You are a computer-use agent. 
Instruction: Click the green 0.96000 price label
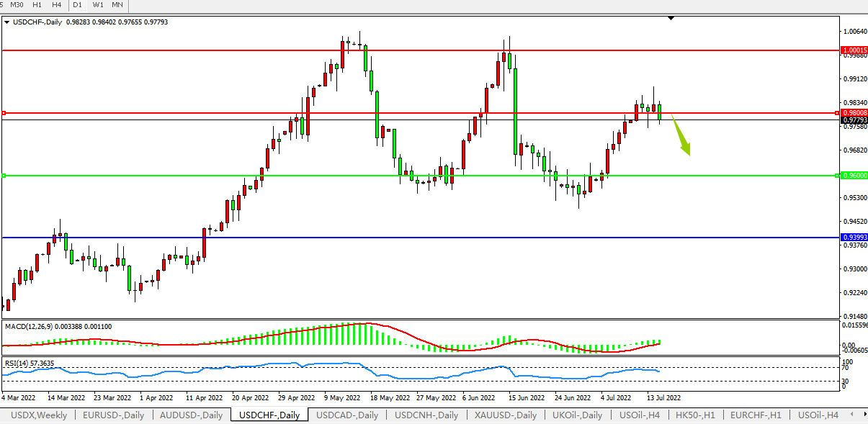854,176
